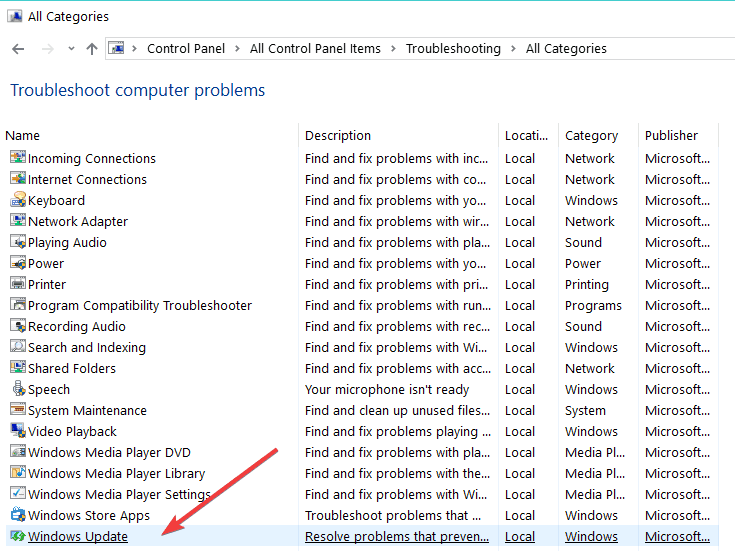
Task: Click the Windows Media Player Library icon
Action: pyautogui.click(x=18, y=472)
